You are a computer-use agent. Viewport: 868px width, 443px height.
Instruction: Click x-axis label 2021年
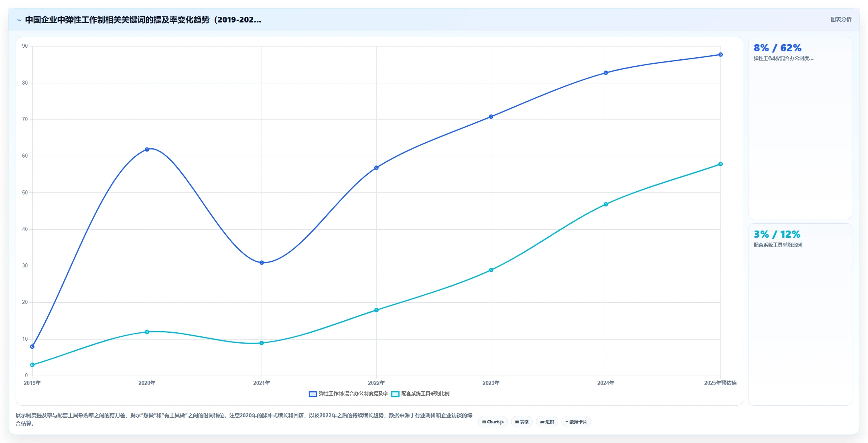point(262,383)
